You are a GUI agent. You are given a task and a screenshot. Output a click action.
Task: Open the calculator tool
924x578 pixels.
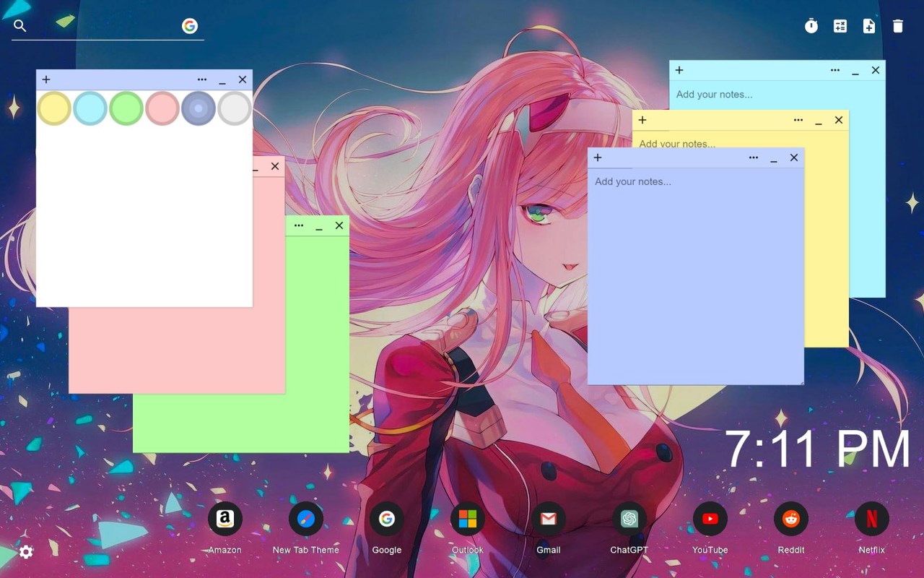840,26
